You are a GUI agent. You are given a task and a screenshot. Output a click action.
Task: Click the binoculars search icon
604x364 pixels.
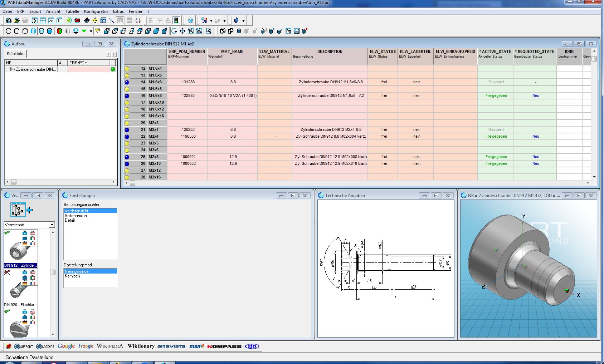point(8,21)
